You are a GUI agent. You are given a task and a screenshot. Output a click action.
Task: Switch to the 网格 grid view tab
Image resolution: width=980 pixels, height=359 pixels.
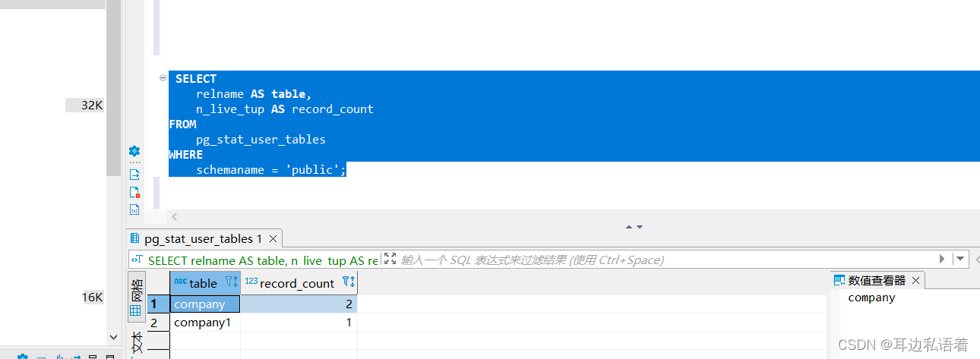136,298
